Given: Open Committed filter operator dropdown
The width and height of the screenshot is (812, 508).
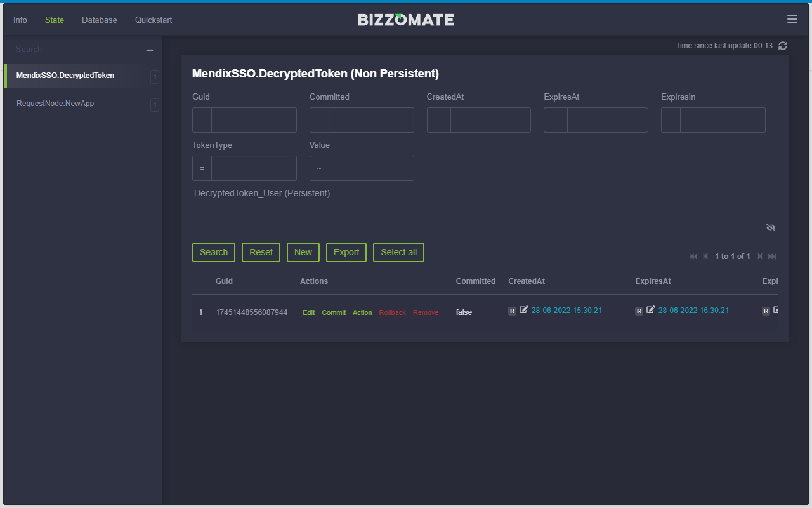Looking at the screenshot, I should 320,120.
